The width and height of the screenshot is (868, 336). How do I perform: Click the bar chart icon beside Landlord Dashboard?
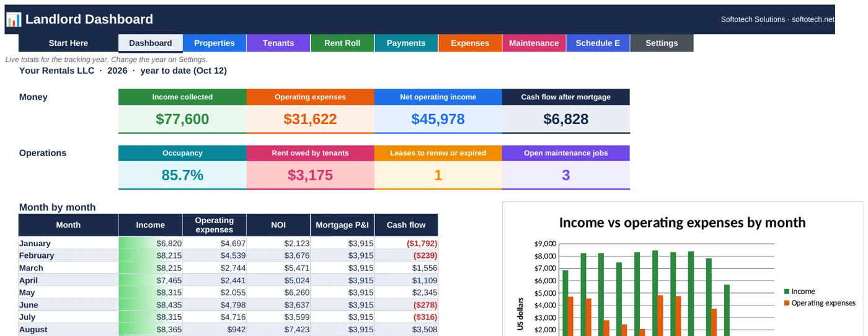14,19
